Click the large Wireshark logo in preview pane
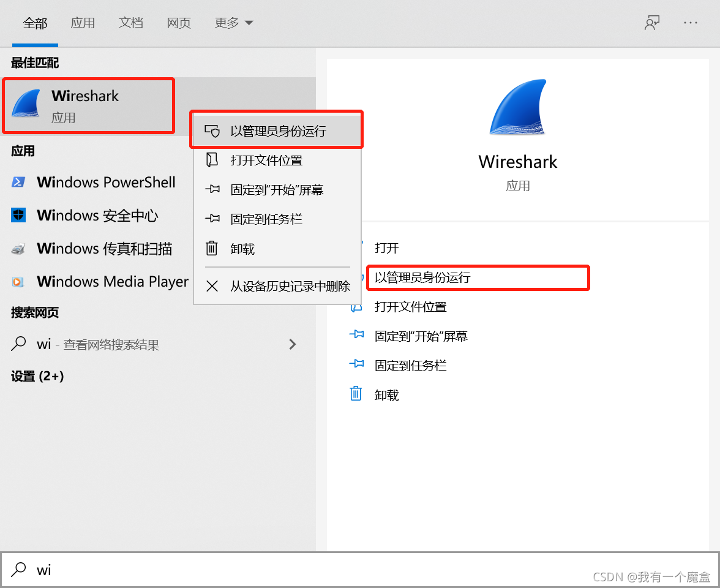Screen dimensions: 720x588 click(x=518, y=107)
